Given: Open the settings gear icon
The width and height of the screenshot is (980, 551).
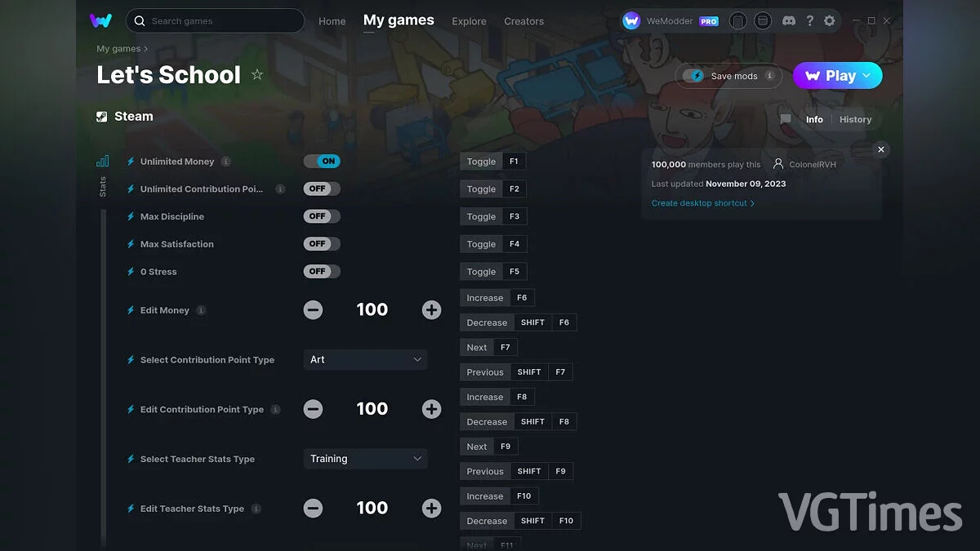Looking at the screenshot, I should pos(830,20).
